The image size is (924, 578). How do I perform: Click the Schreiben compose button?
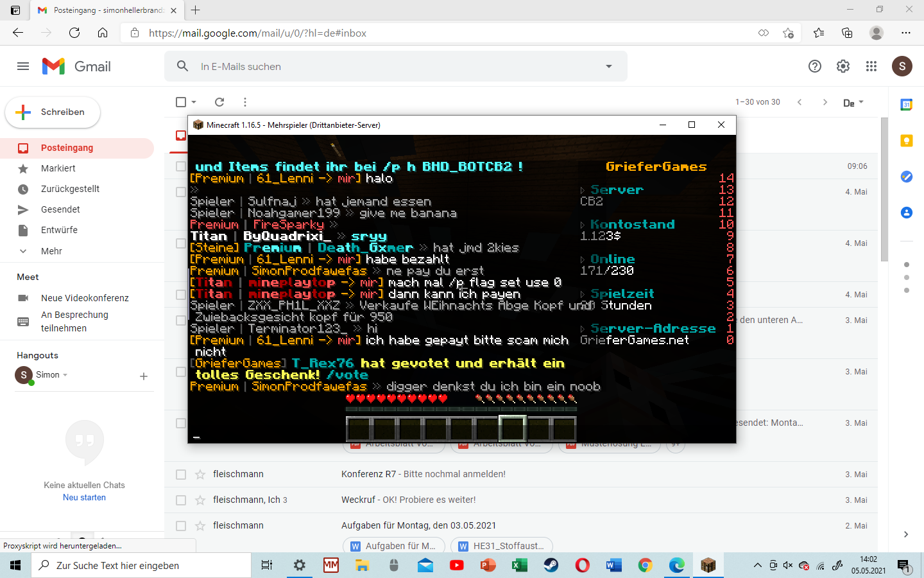(53, 112)
